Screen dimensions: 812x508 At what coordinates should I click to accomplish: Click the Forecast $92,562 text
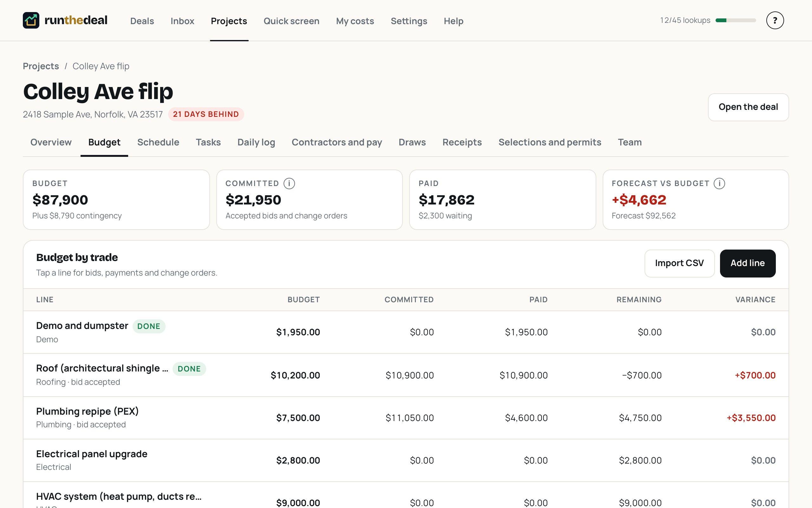pos(644,216)
